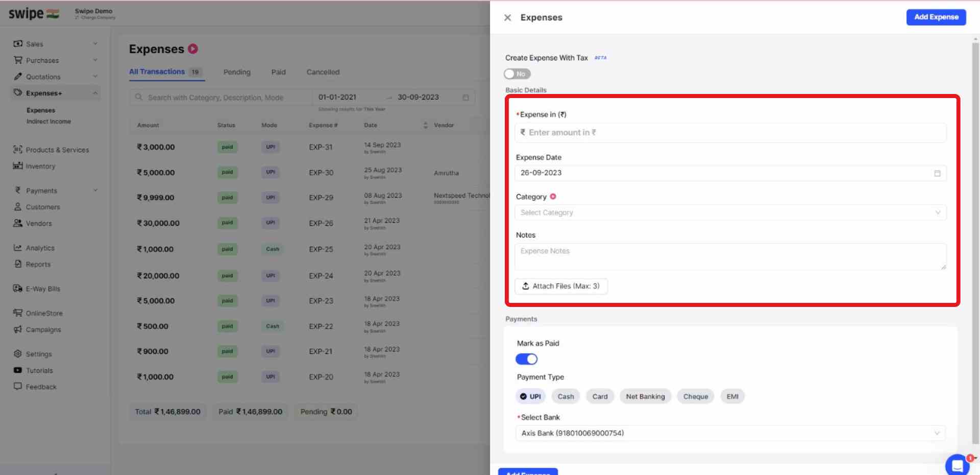Click end date 30-09-2023 in range filter

coord(418,97)
